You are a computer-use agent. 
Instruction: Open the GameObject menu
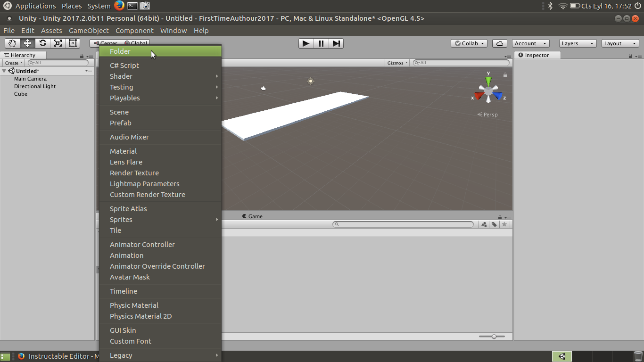[89, 31]
